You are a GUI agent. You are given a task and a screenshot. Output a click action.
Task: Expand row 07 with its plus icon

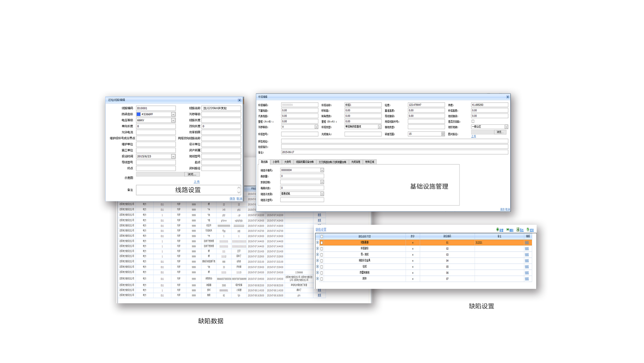point(317,279)
